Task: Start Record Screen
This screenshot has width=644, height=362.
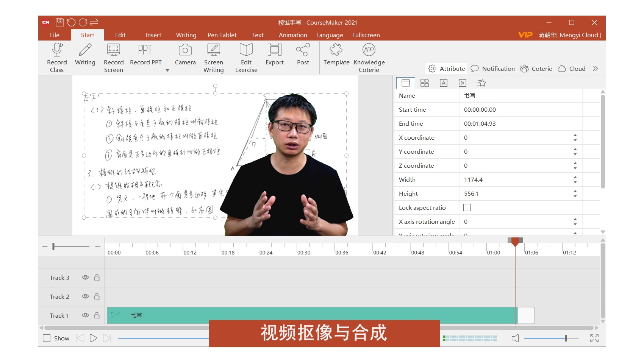Action: 114,58
